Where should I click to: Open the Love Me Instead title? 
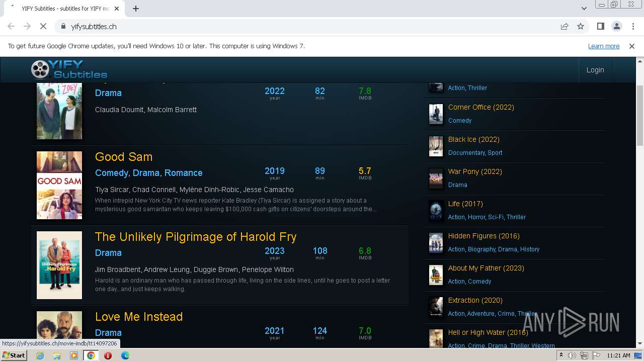click(x=139, y=317)
